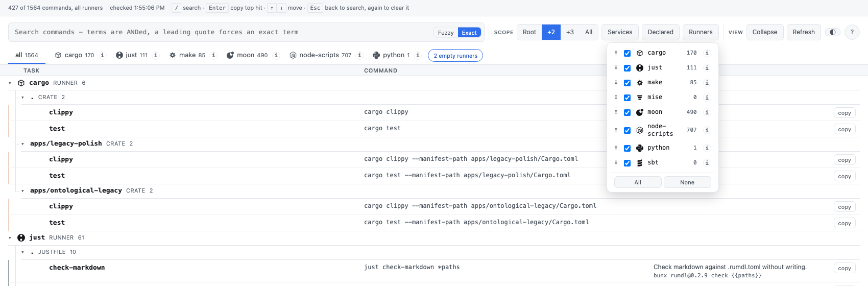Select the moon 490 tab
Image resolution: width=868 pixels, height=286 pixels.
coord(248,55)
